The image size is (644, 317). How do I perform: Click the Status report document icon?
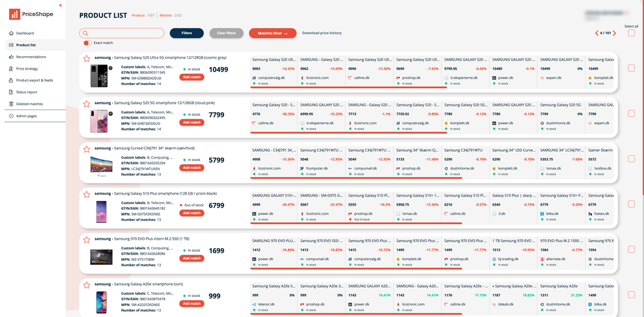tap(12, 92)
